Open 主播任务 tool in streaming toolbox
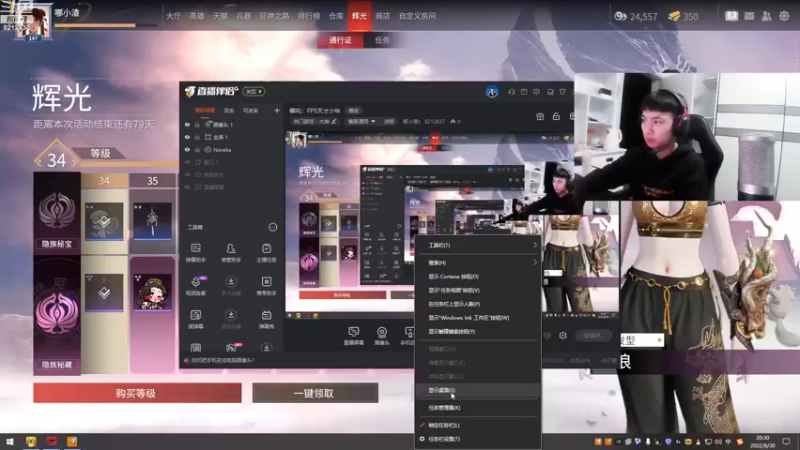 [266, 253]
